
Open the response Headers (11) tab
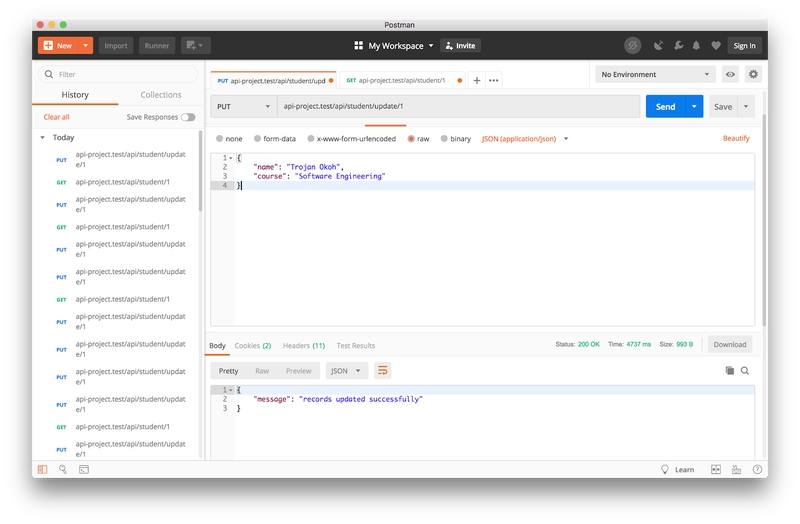(x=303, y=345)
